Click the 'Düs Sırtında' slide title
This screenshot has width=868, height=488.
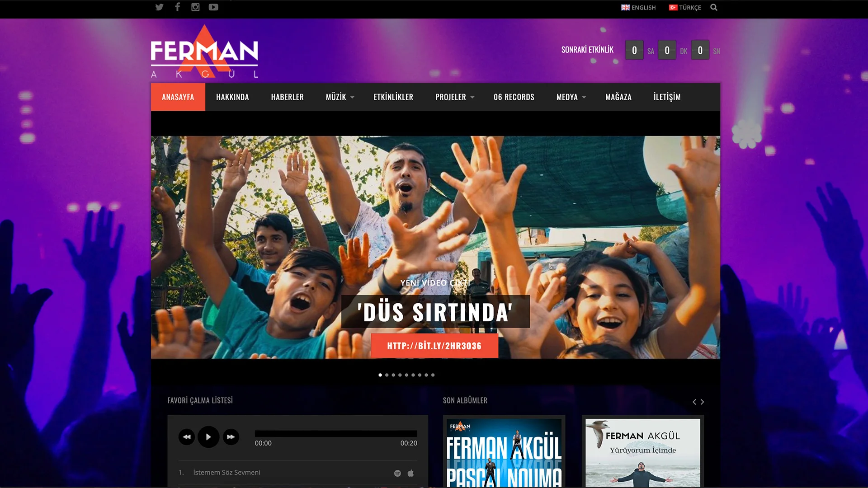click(x=435, y=312)
